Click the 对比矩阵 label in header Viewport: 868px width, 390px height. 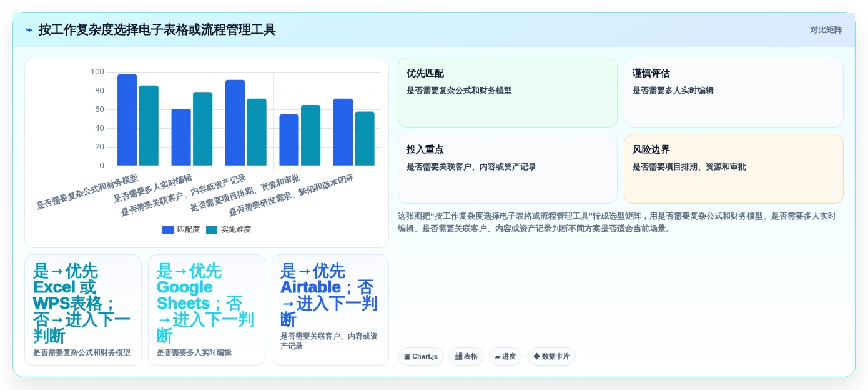tap(826, 30)
